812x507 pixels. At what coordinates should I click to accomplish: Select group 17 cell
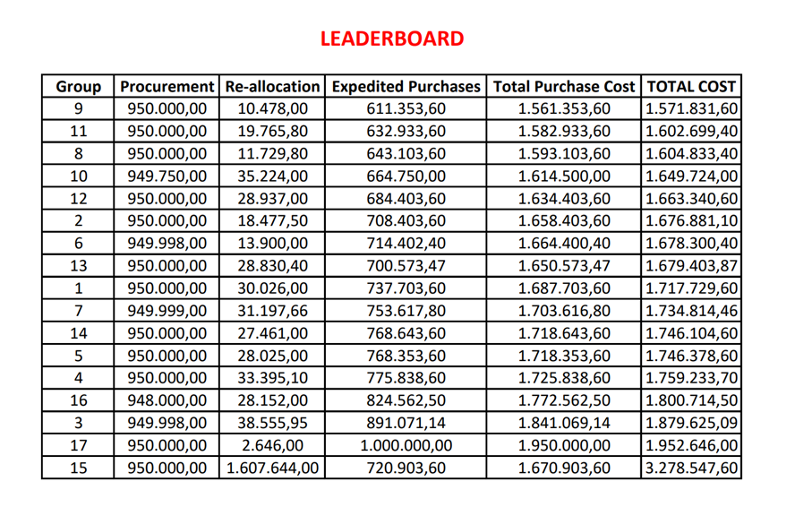[x=78, y=445]
